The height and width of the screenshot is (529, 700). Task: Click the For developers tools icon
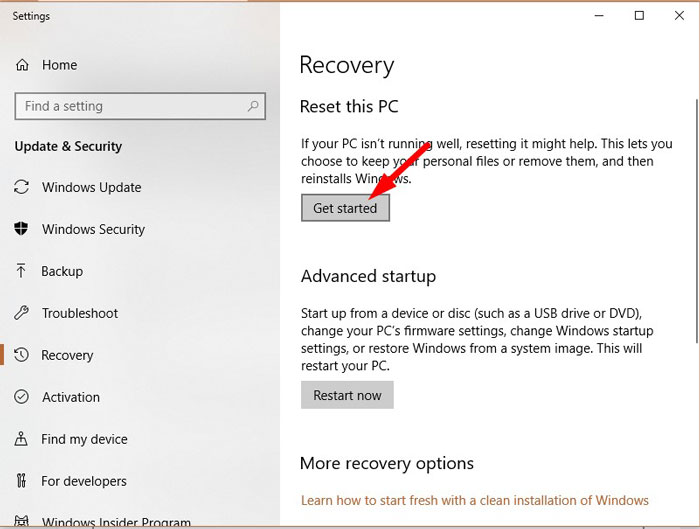[x=21, y=480]
